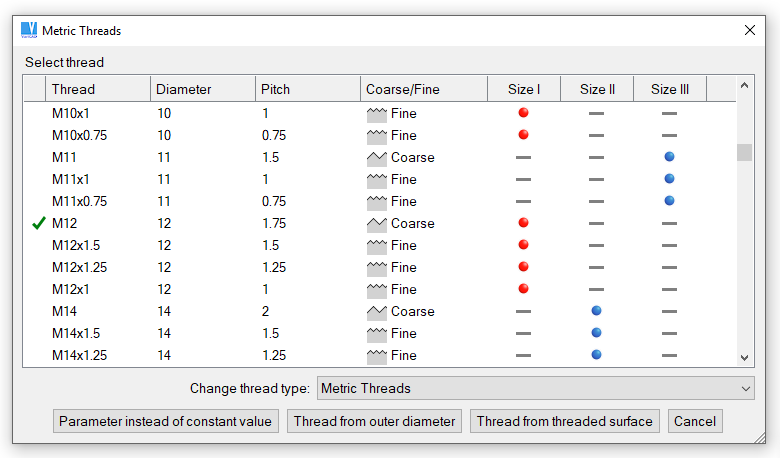Select the M12x1.25 thread row
The width and height of the screenshot is (780, 458).
(x=79, y=267)
